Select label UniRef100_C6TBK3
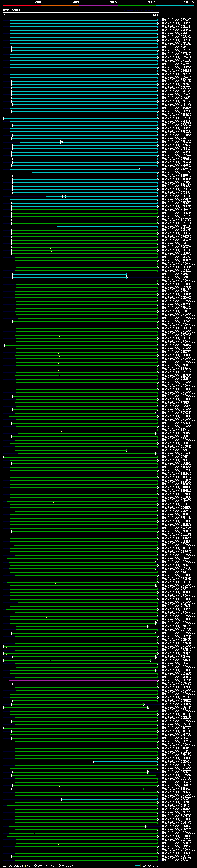197x868 pixels. (177, 54)
